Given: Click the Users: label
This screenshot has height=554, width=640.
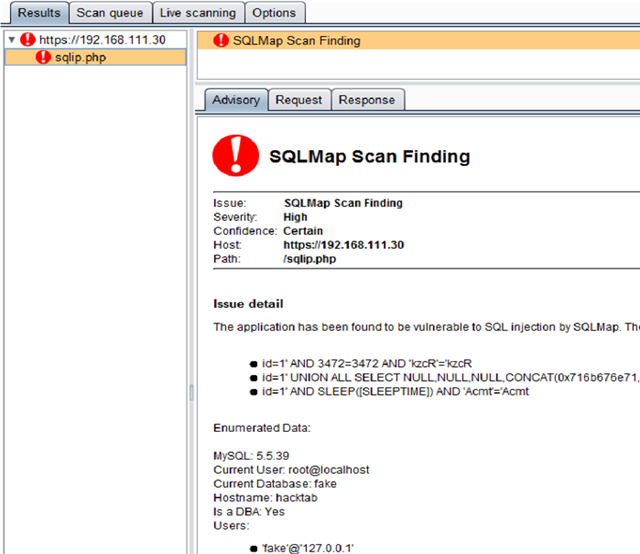Looking at the screenshot, I should [x=231, y=525].
